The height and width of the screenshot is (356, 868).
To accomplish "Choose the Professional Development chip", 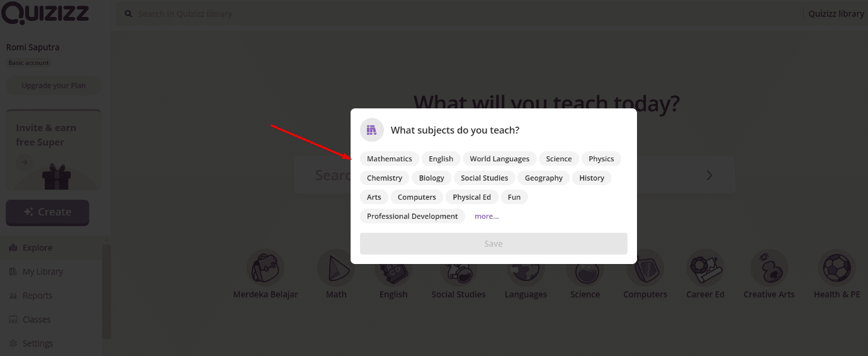I will (x=412, y=216).
